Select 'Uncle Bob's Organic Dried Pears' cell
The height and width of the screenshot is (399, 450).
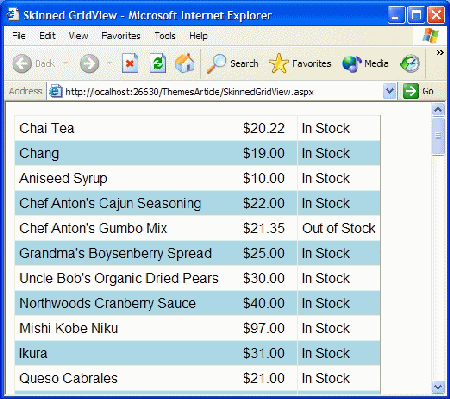(126, 278)
